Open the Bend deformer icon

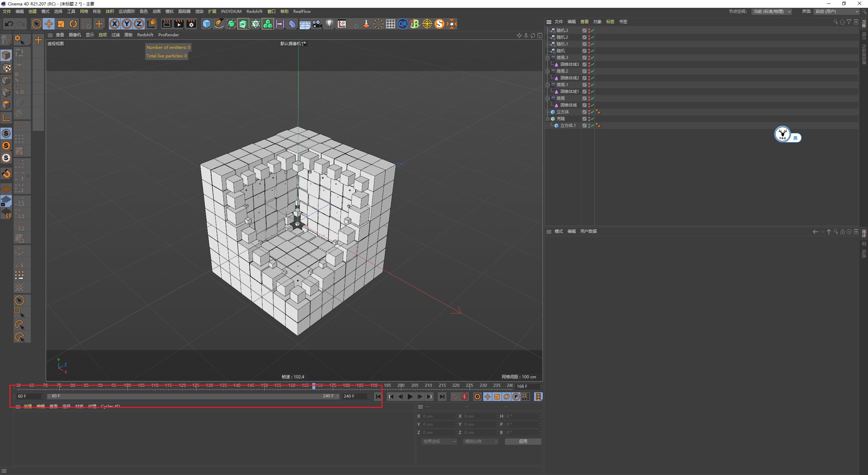coord(292,24)
